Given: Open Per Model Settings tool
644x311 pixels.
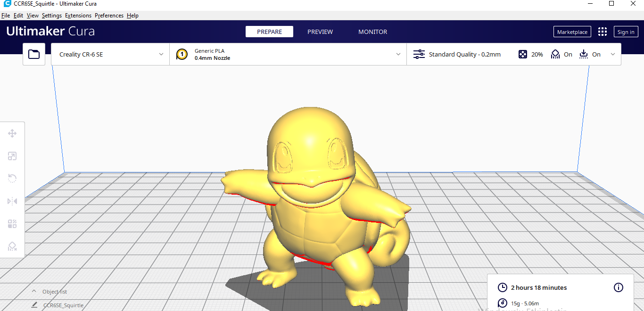Looking at the screenshot, I should tap(12, 223).
